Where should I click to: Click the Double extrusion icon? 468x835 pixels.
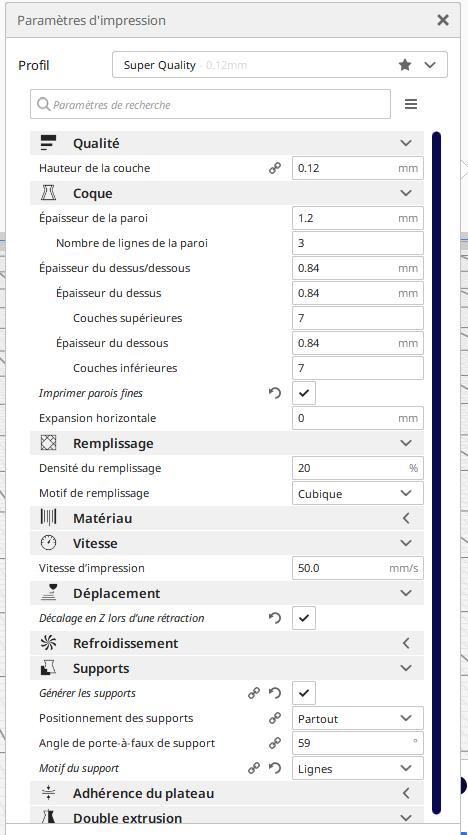48,817
